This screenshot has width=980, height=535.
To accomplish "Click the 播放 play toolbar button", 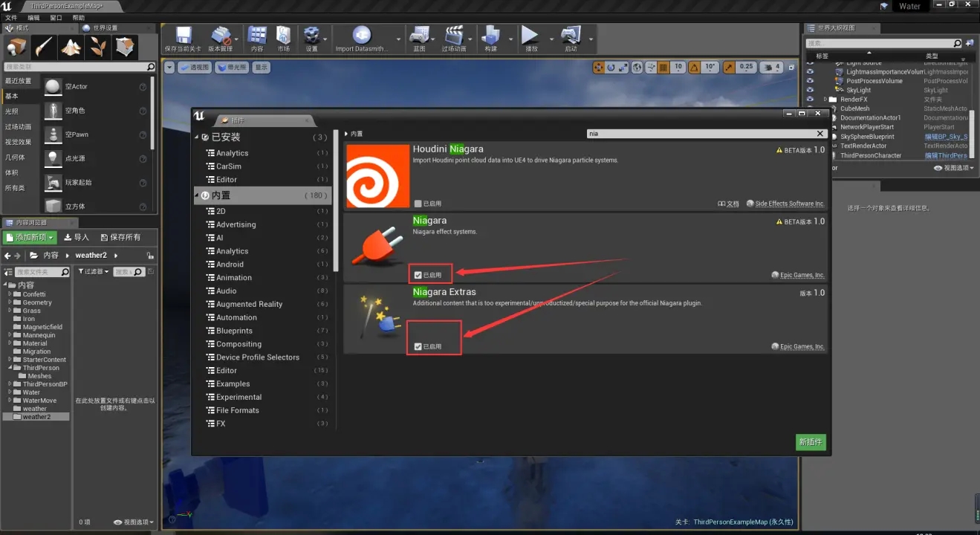I will coord(530,39).
